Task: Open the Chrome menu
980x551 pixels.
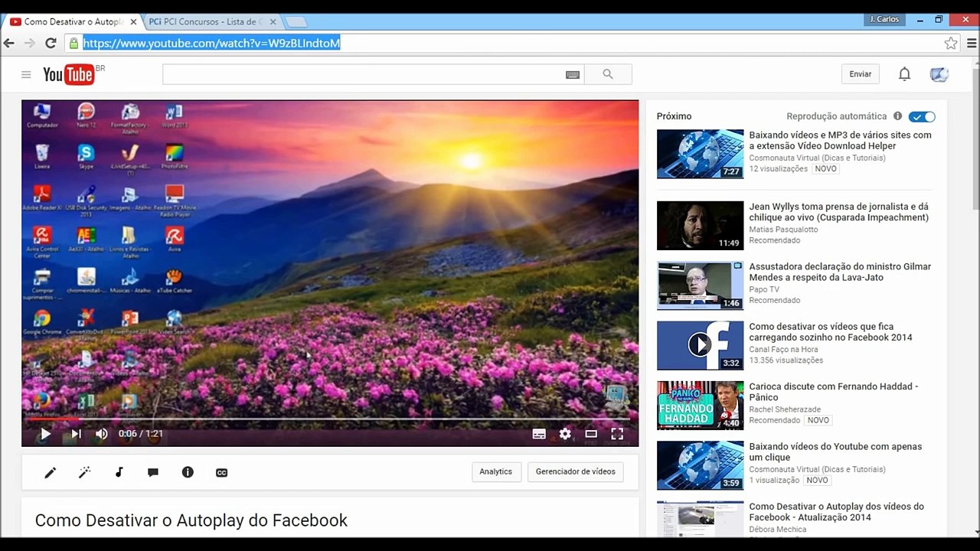Action: click(x=972, y=43)
